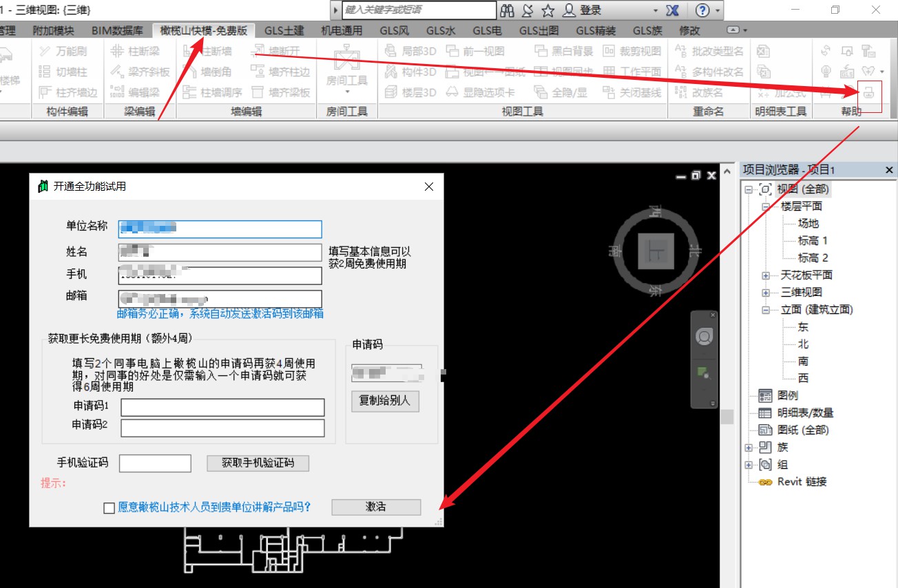This screenshot has width=898, height=588.
Task: Click the 全隐/显 tool
Action: click(561, 92)
